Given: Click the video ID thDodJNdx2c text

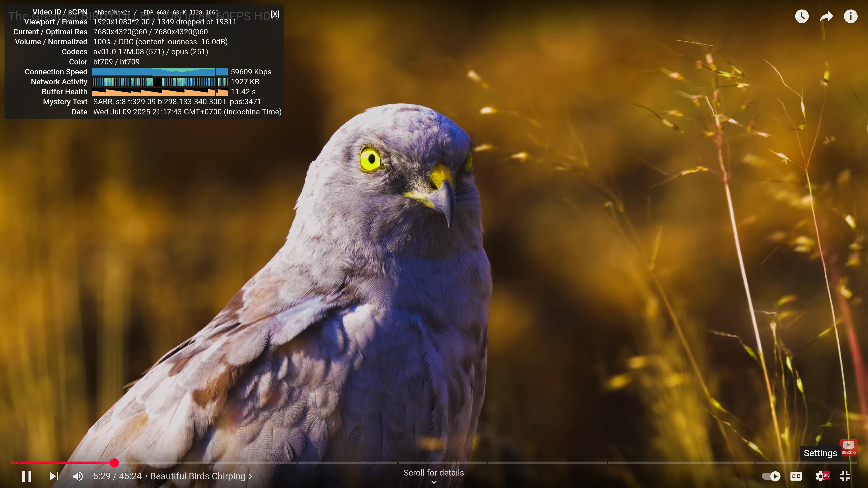Looking at the screenshot, I should click(x=112, y=12).
